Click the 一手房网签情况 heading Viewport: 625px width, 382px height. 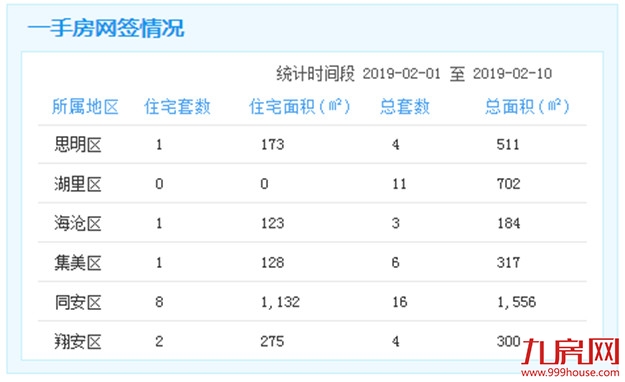pyautogui.click(x=106, y=28)
